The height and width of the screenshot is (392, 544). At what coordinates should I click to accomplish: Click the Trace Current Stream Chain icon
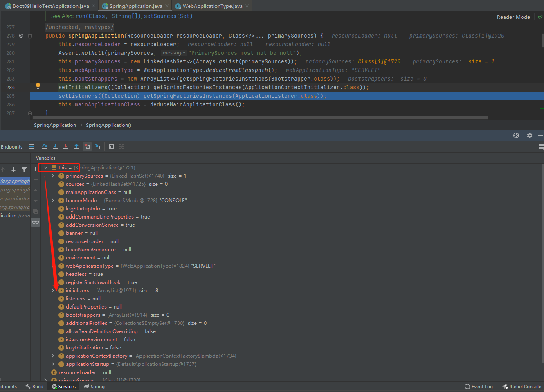[x=122, y=146]
